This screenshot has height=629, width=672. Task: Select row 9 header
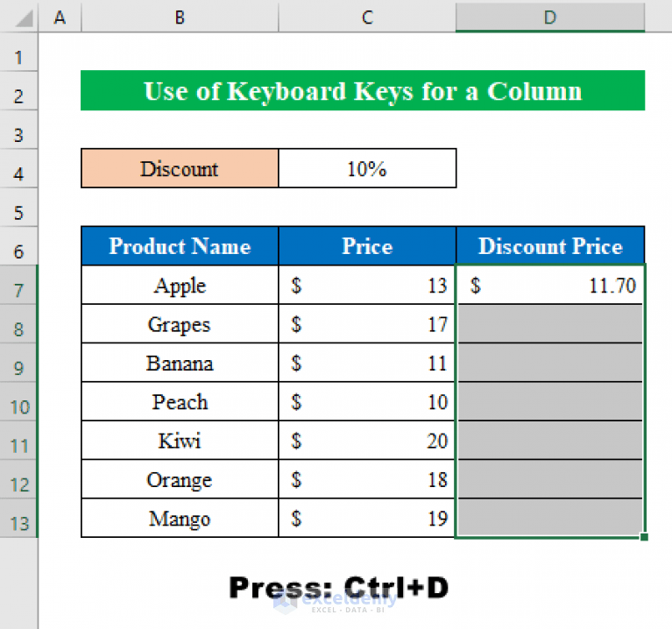tap(18, 363)
